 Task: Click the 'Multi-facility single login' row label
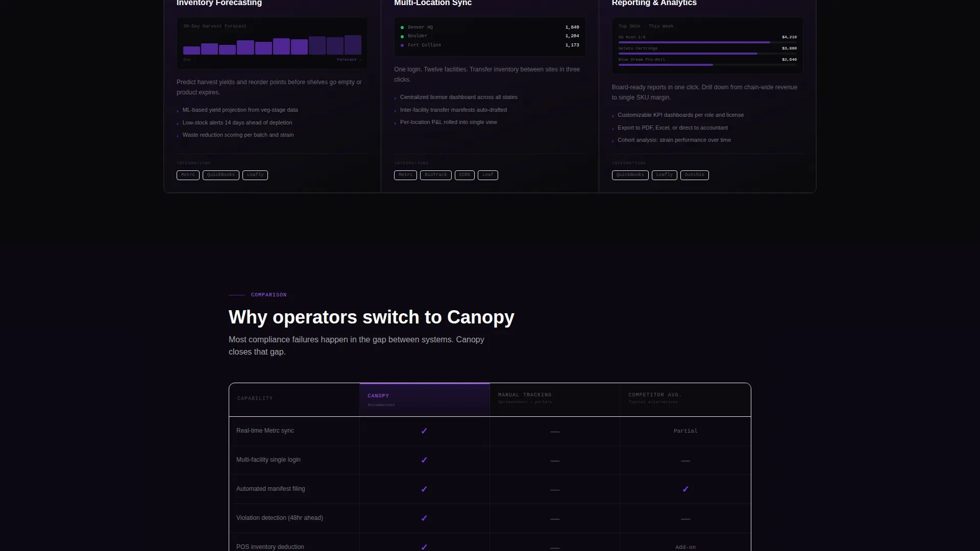click(x=268, y=460)
